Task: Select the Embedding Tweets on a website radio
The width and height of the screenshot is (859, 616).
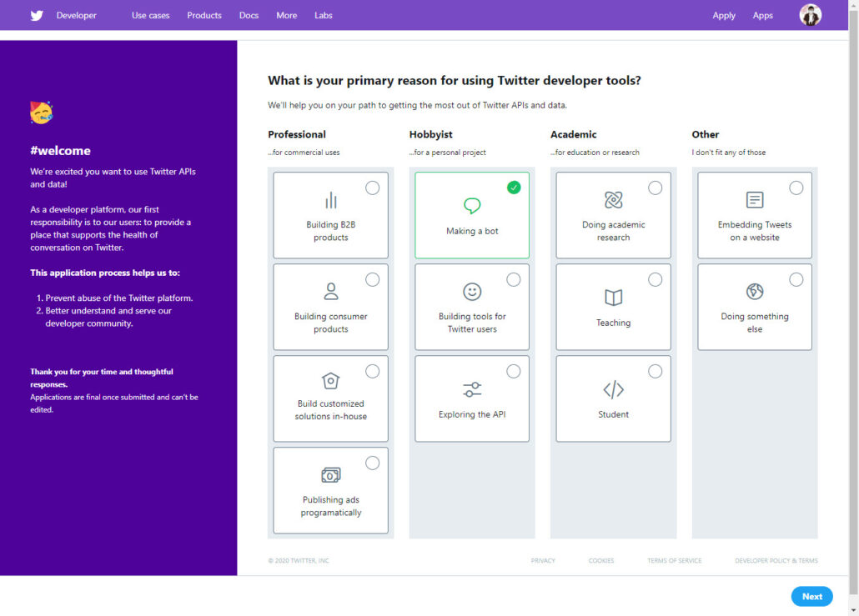Action: (x=796, y=188)
